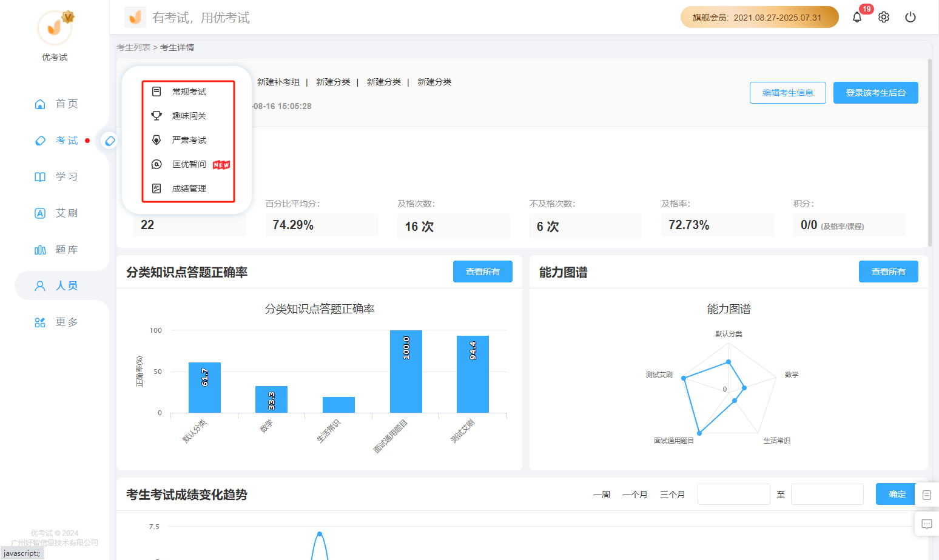Click 考生列表 breadcrumb link

[133, 47]
